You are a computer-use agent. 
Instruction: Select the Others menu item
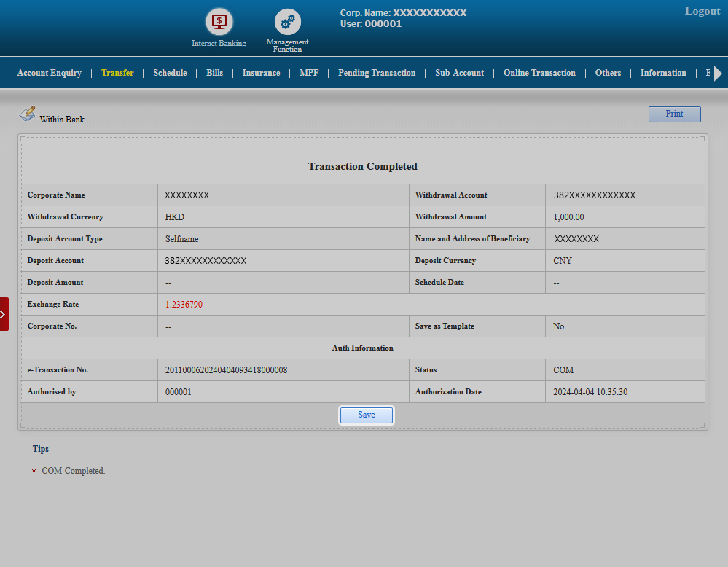click(608, 73)
